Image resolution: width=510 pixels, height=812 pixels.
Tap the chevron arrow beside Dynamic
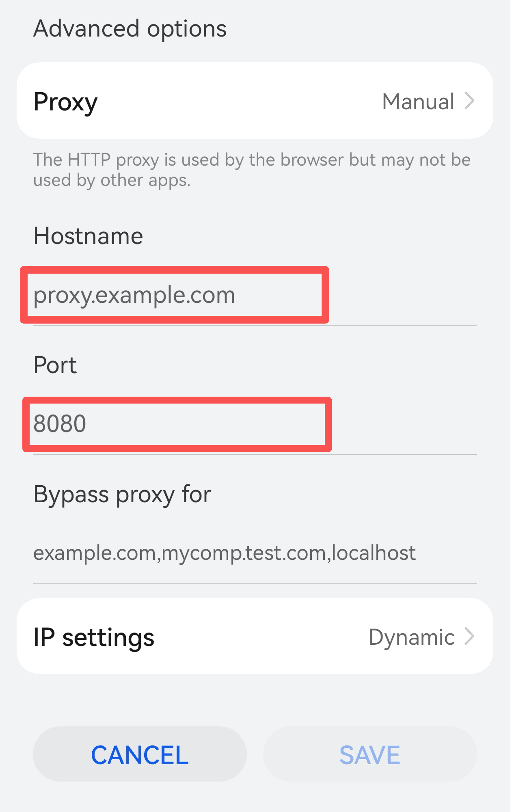click(469, 636)
